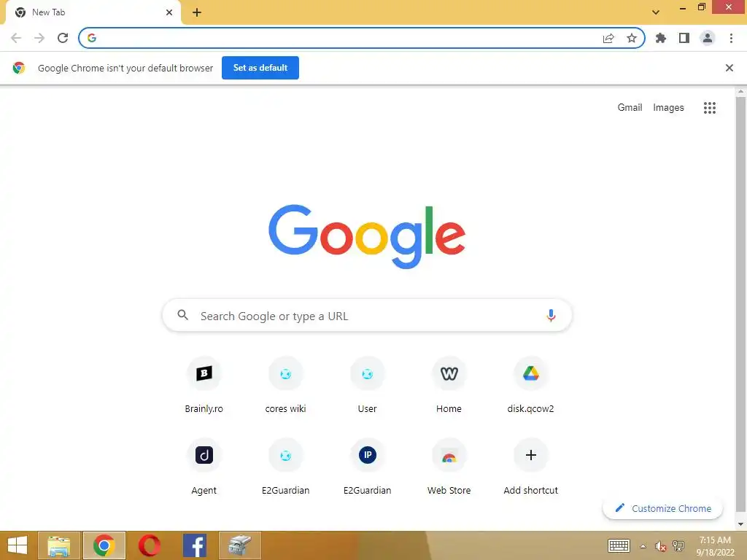Set Chrome as default browser
The height and width of the screenshot is (560, 747).
click(260, 68)
